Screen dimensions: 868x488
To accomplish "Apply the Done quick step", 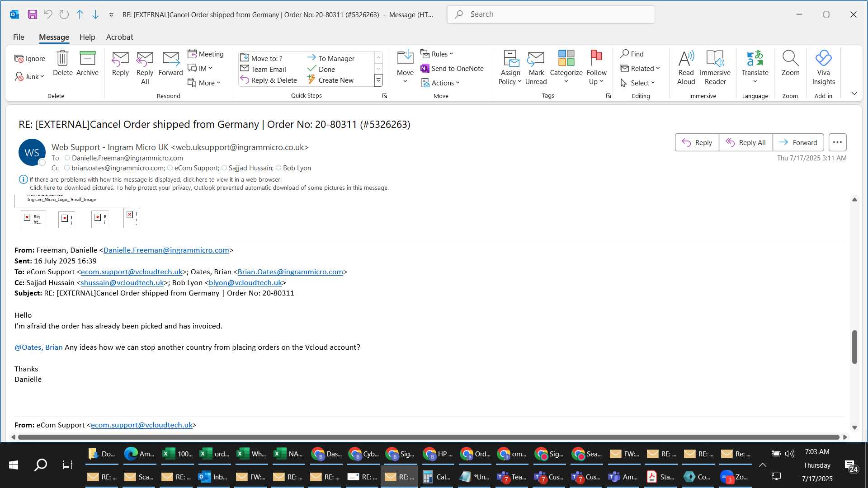I will click(x=321, y=69).
